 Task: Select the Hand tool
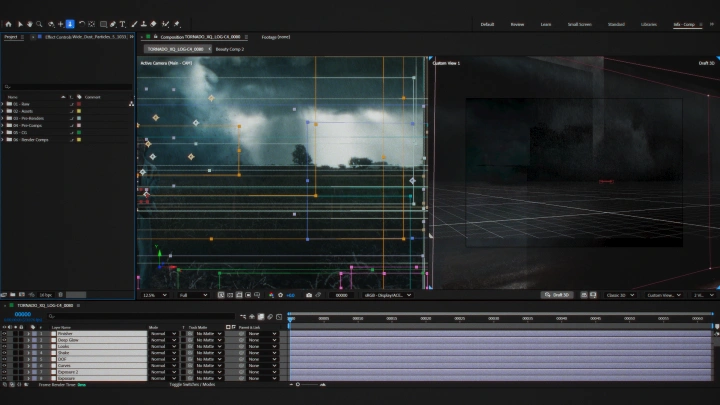pos(30,24)
